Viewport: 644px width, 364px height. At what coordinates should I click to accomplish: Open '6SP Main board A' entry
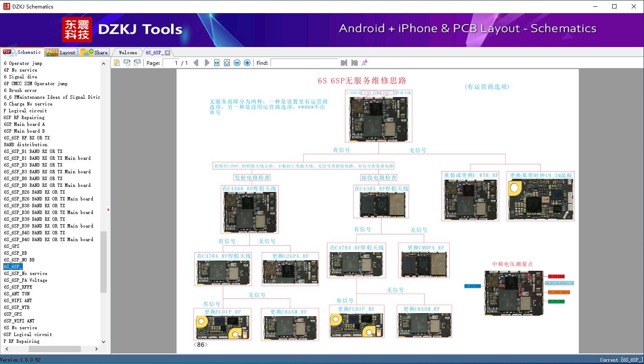(x=24, y=124)
